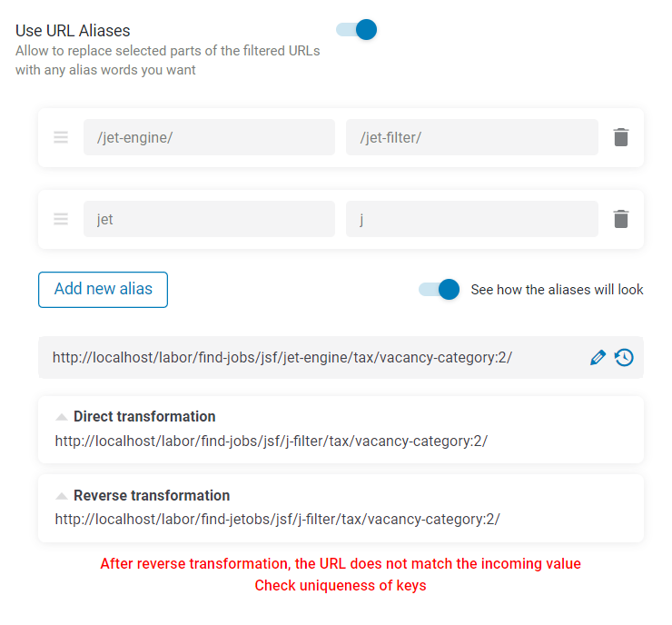The image size is (672, 625).
Task: Focus the /jet-engine/ alias key field
Action: (209, 137)
